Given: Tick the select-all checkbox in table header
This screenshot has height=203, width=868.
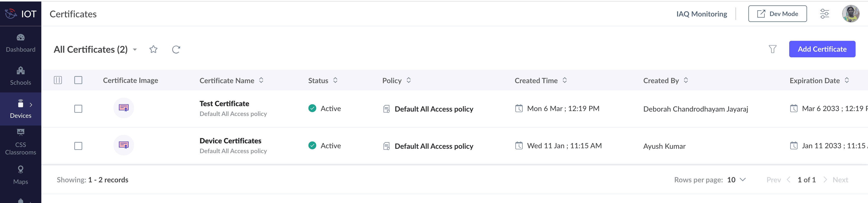Looking at the screenshot, I should click(x=78, y=80).
